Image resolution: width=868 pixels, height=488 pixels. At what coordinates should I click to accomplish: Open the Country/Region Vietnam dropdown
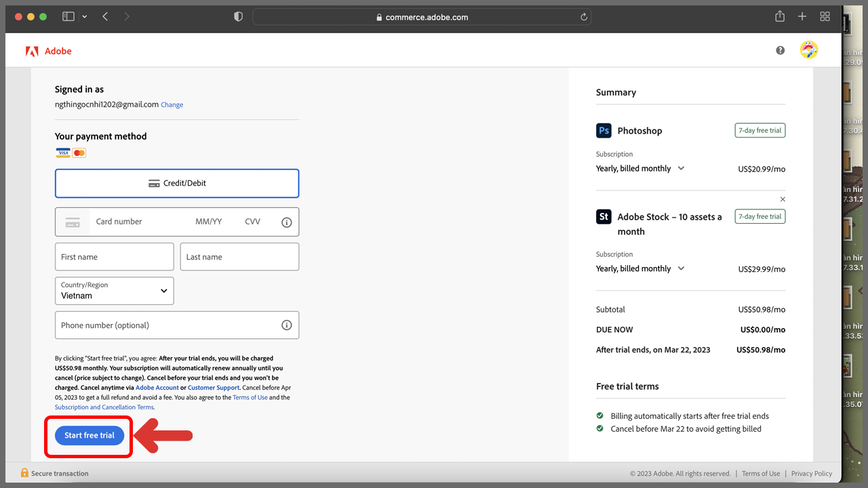pos(114,291)
